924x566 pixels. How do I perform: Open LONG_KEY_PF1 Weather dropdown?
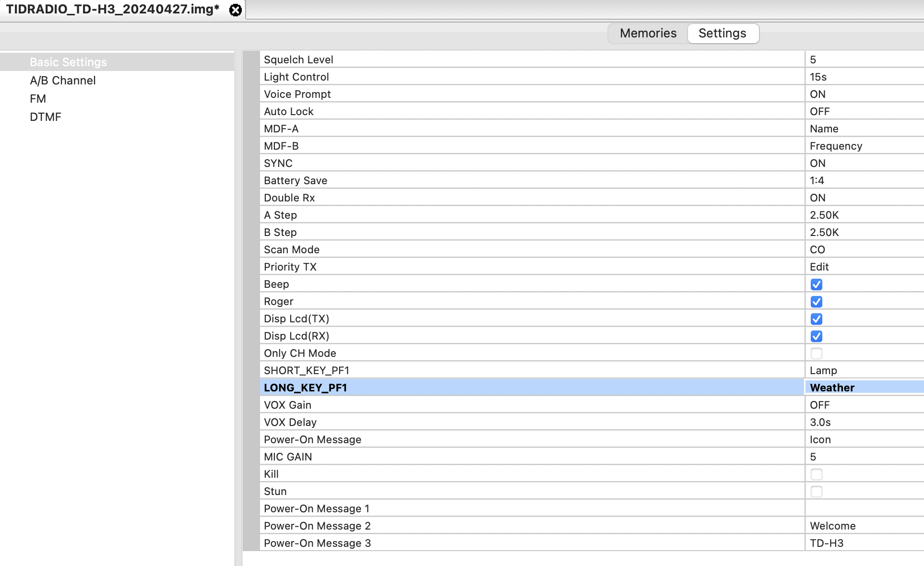pyautogui.click(x=864, y=388)
